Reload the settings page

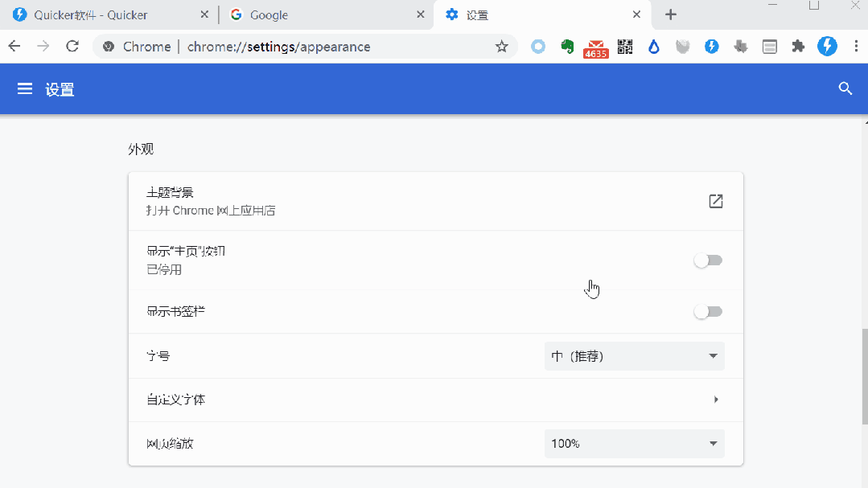click(72, 47)
